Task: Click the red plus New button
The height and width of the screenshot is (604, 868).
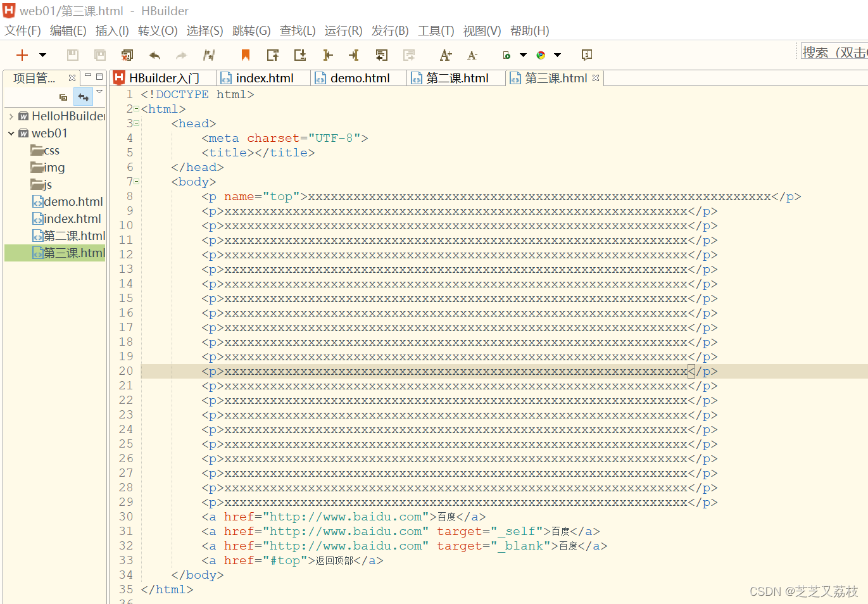Action: 22,55
